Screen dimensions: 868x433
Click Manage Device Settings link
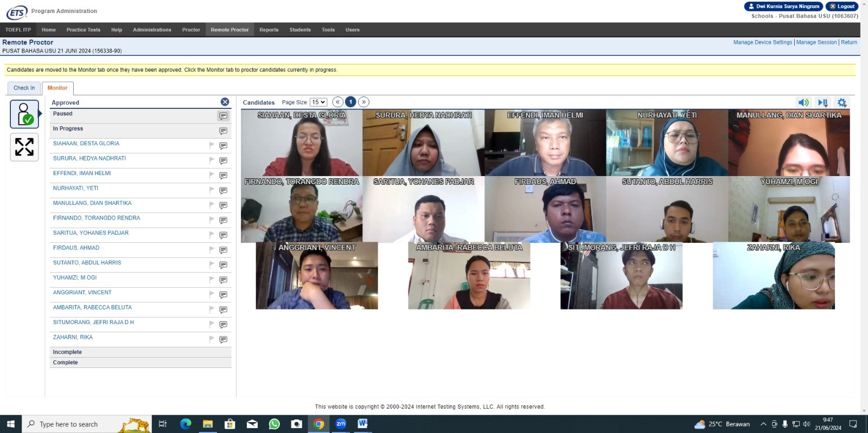click(762, 42)
